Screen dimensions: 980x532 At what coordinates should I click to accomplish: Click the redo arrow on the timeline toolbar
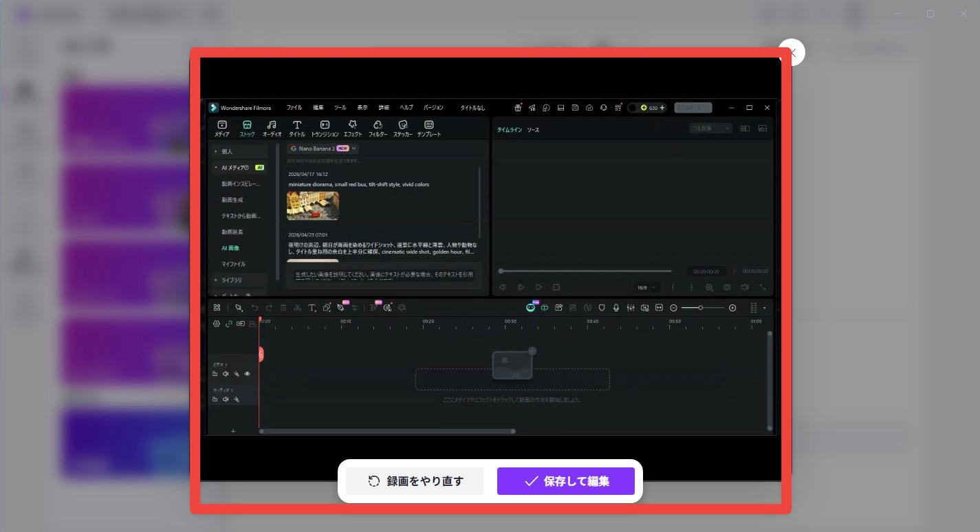269,308
